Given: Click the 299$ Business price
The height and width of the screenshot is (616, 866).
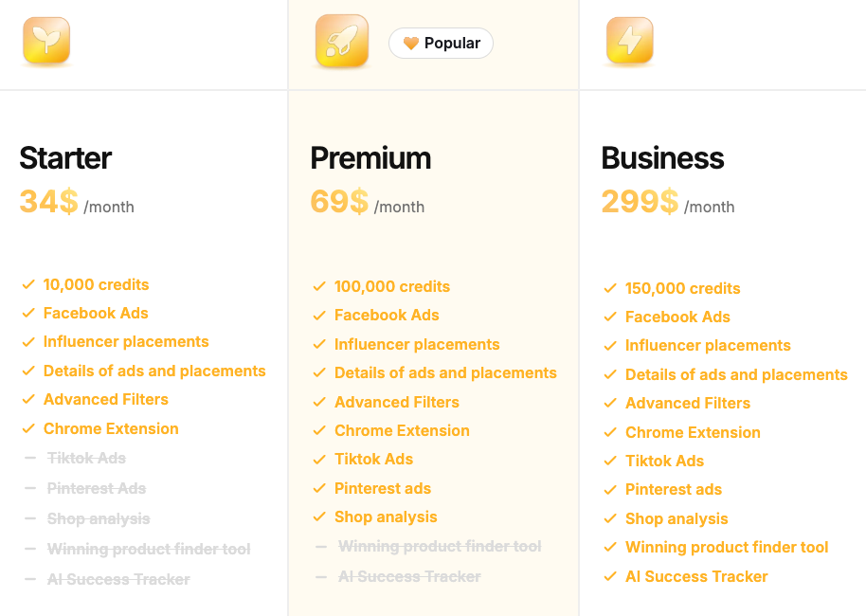Looking at the screenshot, I should coord(640,201).
